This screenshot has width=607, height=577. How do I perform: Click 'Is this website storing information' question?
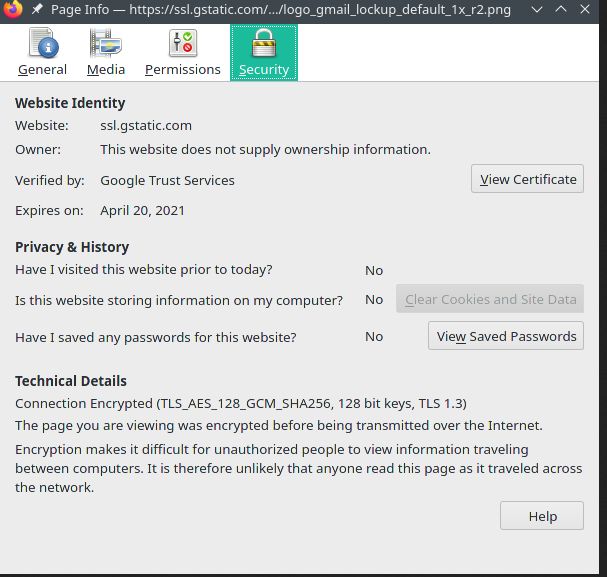point(179,301)
